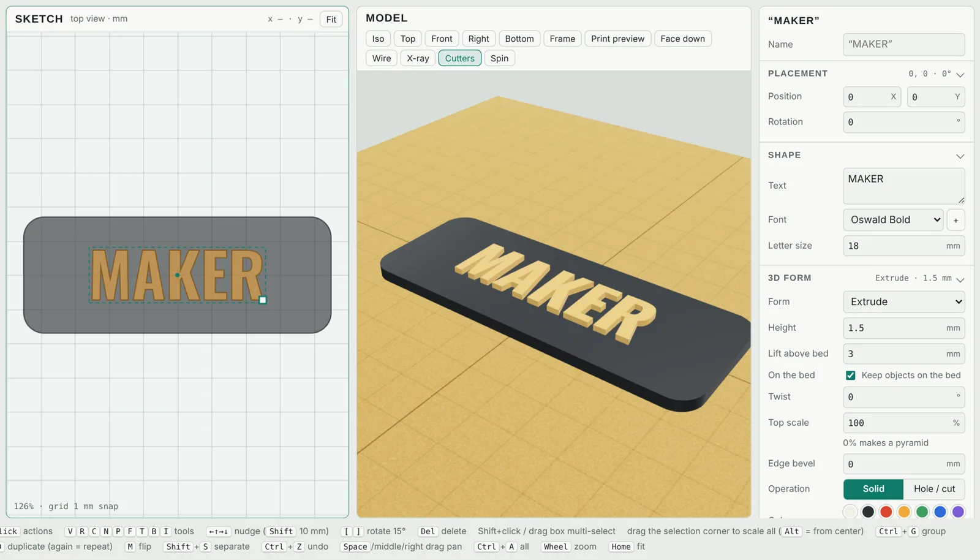Screen dimensions: 980x560
Task: Collapse the Placement section chevron
Action: click(960, 75)
